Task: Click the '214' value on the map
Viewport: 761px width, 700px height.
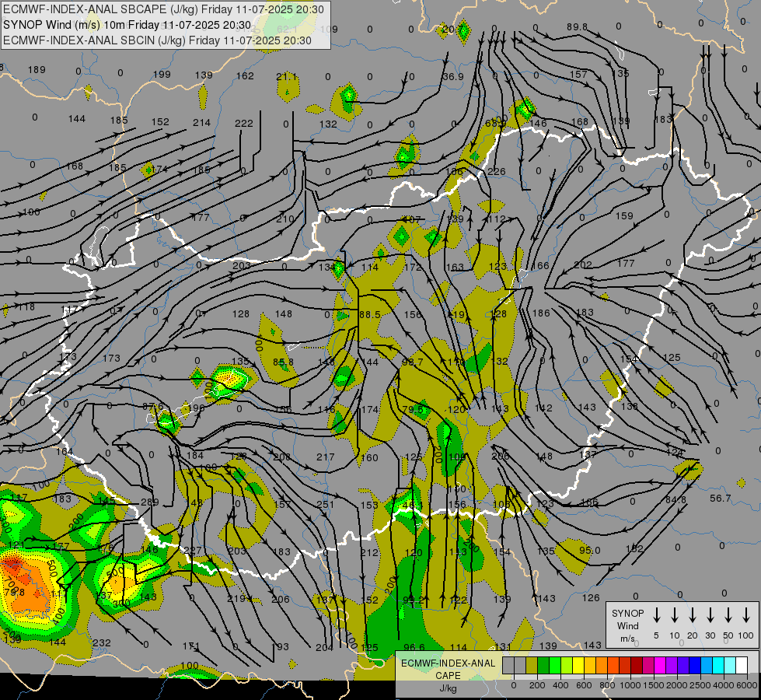Action: pyautogui.click(x=201, y=122)
